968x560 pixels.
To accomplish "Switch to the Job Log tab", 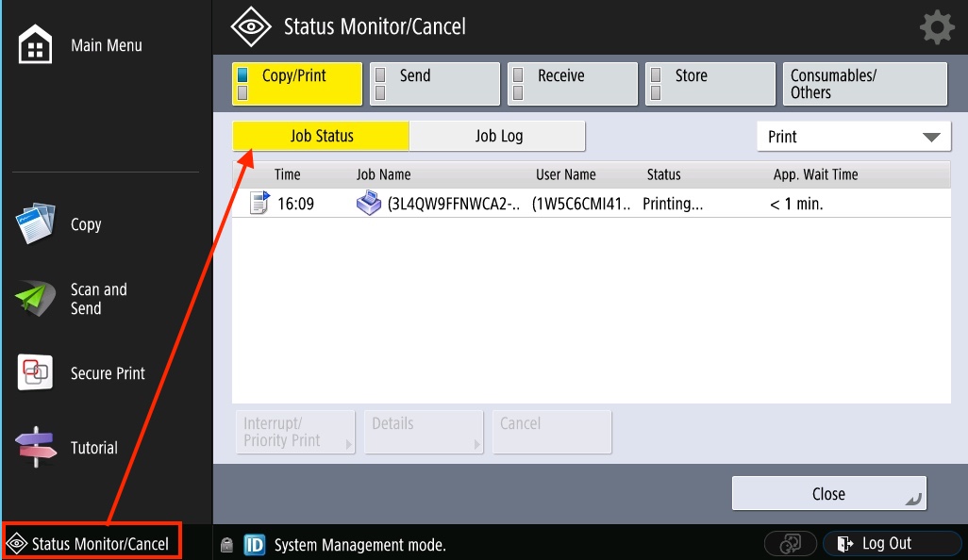I will coord(498,136).
